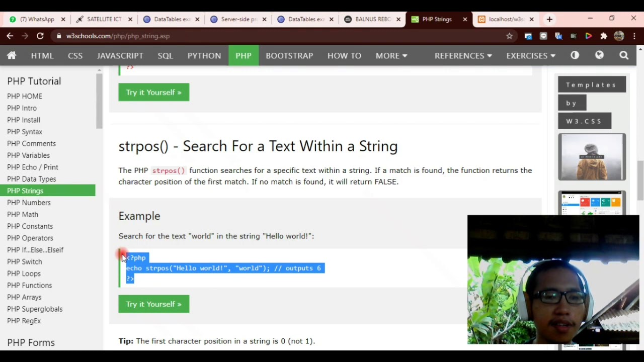Open PHP Arrays in sidebar
644x362 pixels.
[x=24, y=297]
